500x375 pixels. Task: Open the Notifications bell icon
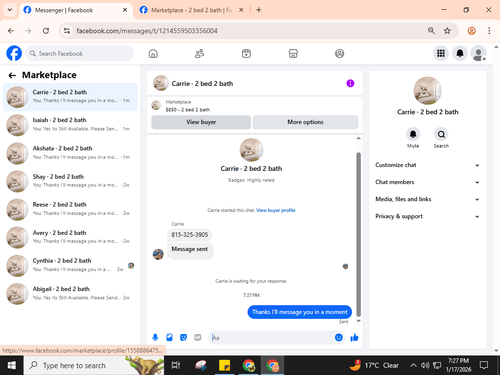[460, 53]
